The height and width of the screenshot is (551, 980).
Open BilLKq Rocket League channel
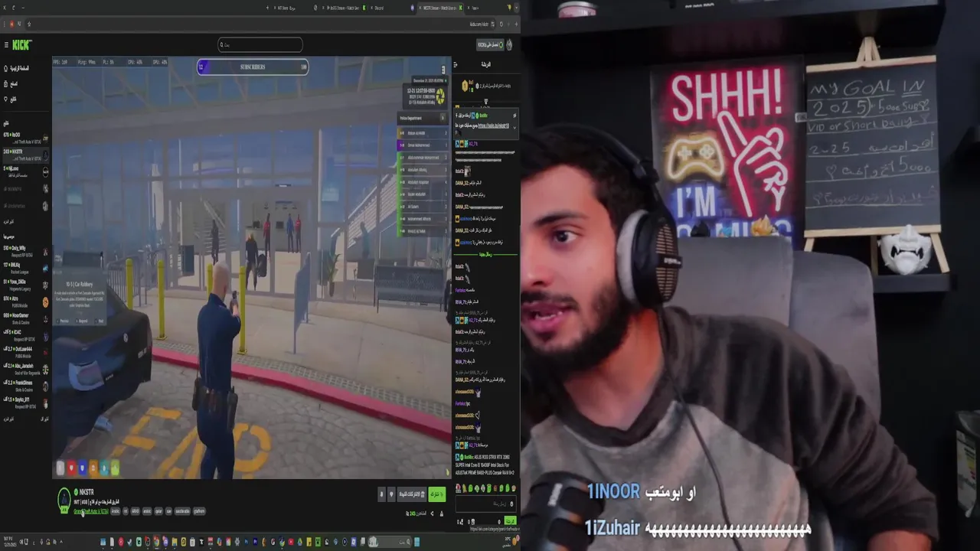pyautogui.click(x=26, y=267)
